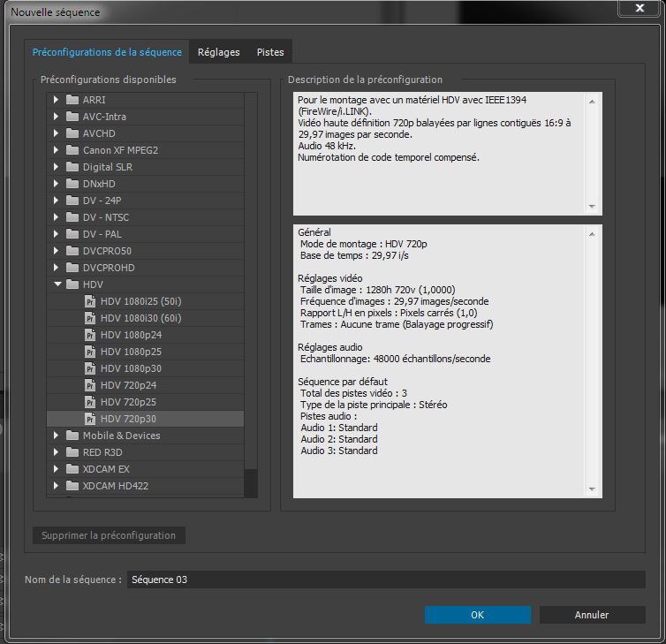Click the HDV folder icon
Viewport: 666px width, 644px height.
coord(72,284)
